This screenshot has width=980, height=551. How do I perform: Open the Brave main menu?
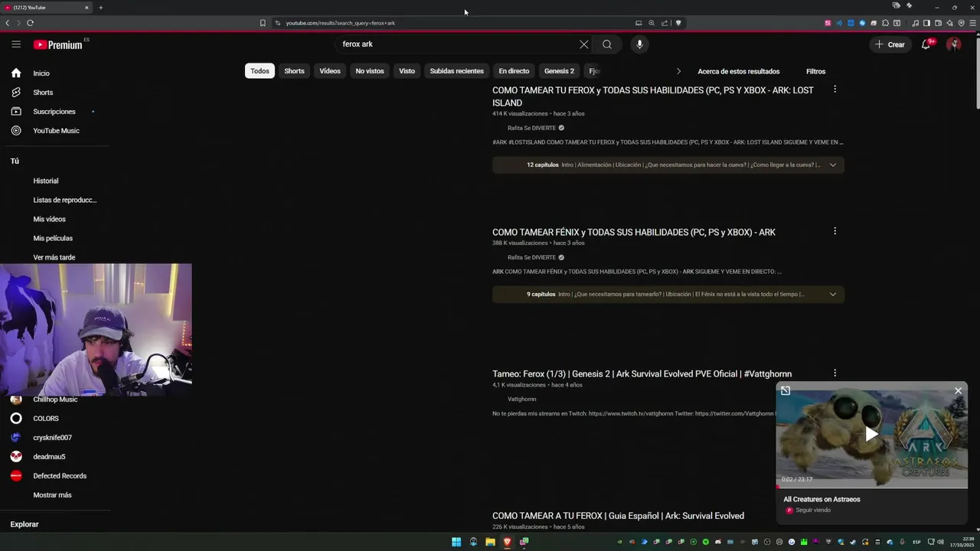(x=973, y=23)
